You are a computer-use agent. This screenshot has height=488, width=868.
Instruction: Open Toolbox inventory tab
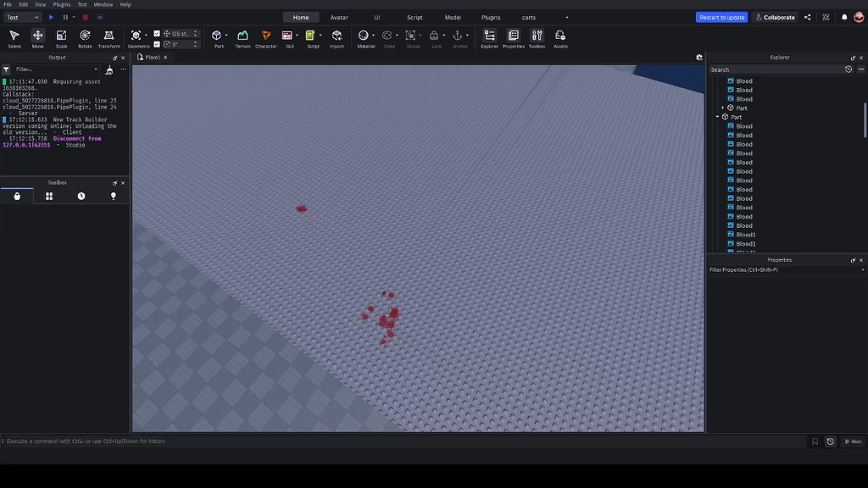[x=17, y=196]
